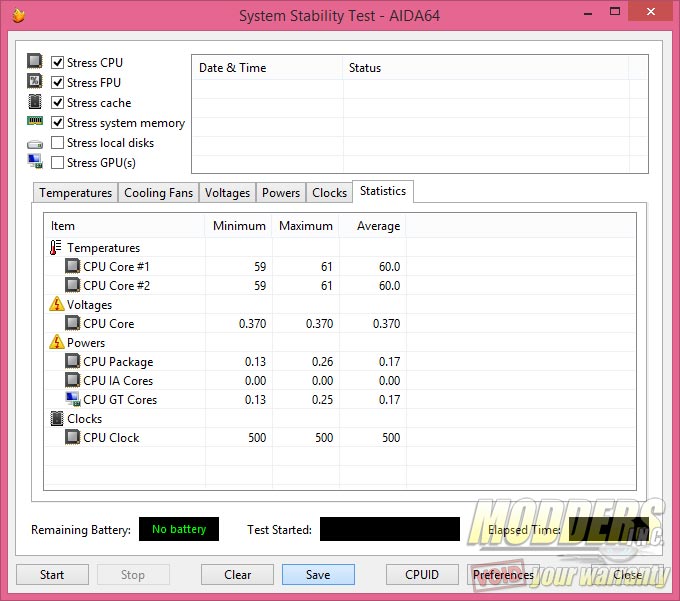680x601 pixels.
Task: Uncheck the Stress CPU checkbox
Action: tap(58, 62)
